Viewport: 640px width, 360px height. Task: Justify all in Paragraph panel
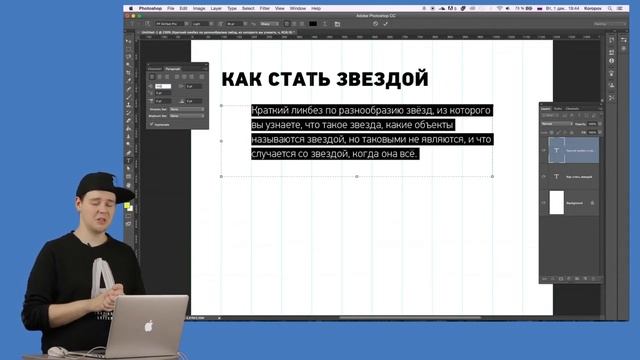202,76
